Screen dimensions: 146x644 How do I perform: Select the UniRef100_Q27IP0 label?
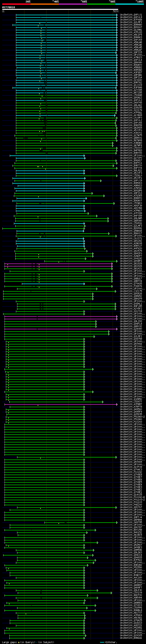[131, 158]
